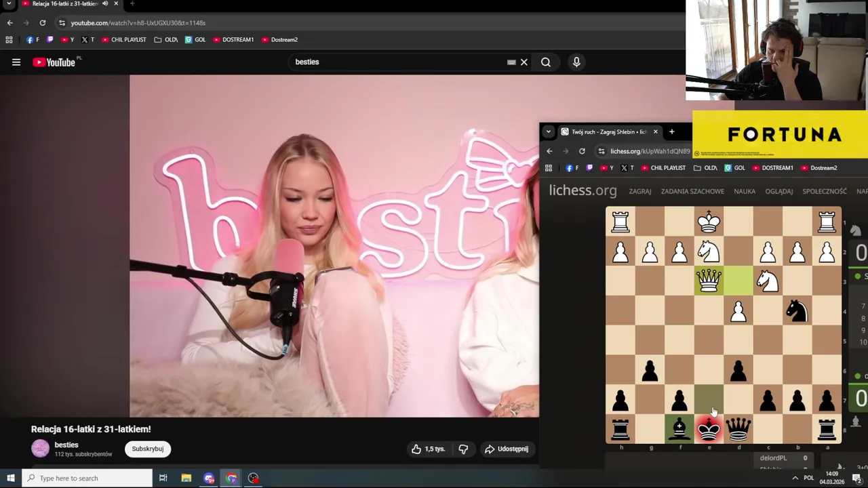Go back in the lichess window

pos(549,151)
